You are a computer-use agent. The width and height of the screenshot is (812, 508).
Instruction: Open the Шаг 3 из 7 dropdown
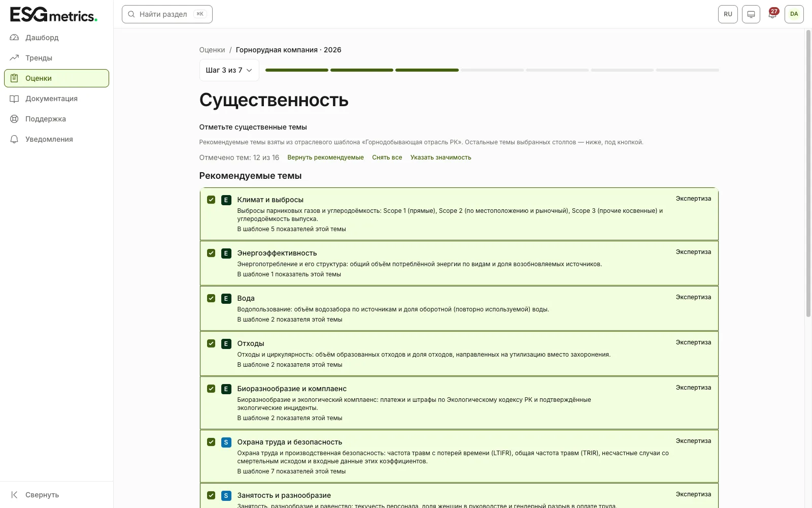click(x=229, y=70)
